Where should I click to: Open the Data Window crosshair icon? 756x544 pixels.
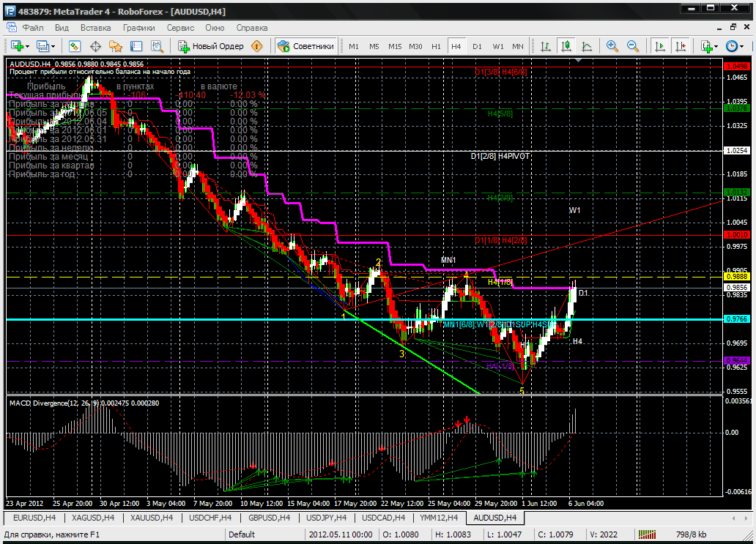pyautogui.click(x=95, y=46)
